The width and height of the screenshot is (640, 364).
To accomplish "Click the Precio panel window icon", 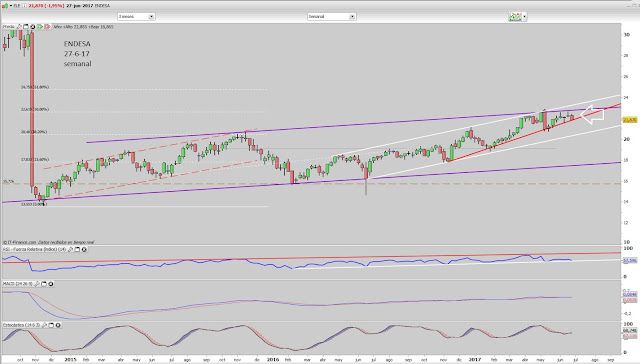I will click(26, 27).
